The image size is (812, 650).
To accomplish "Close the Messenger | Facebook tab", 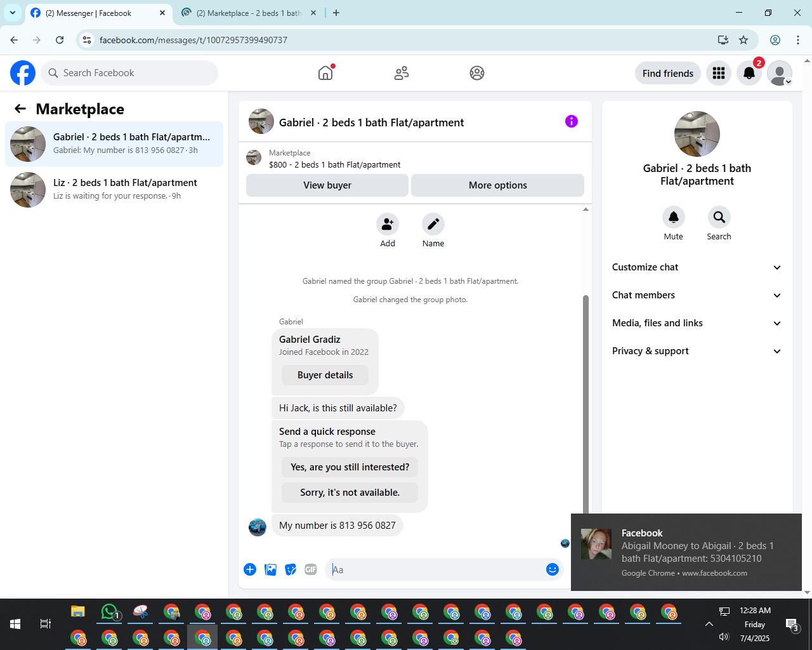I will tap(162, 13).
